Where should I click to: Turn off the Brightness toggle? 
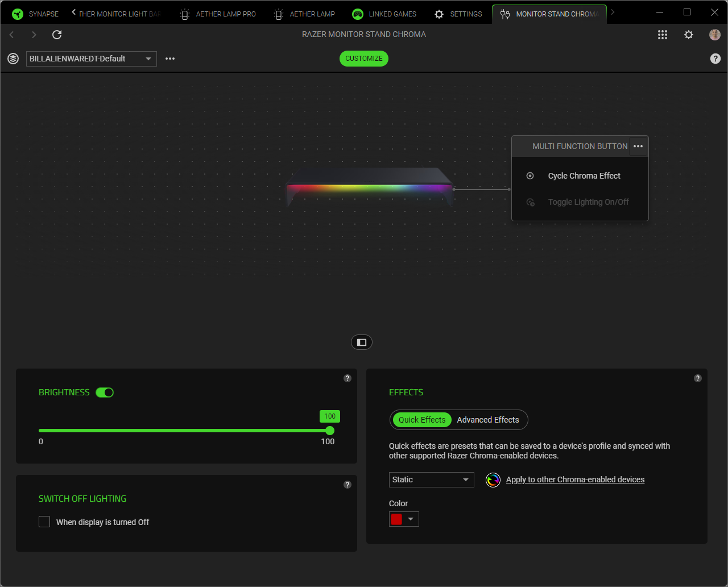point(105,392)
